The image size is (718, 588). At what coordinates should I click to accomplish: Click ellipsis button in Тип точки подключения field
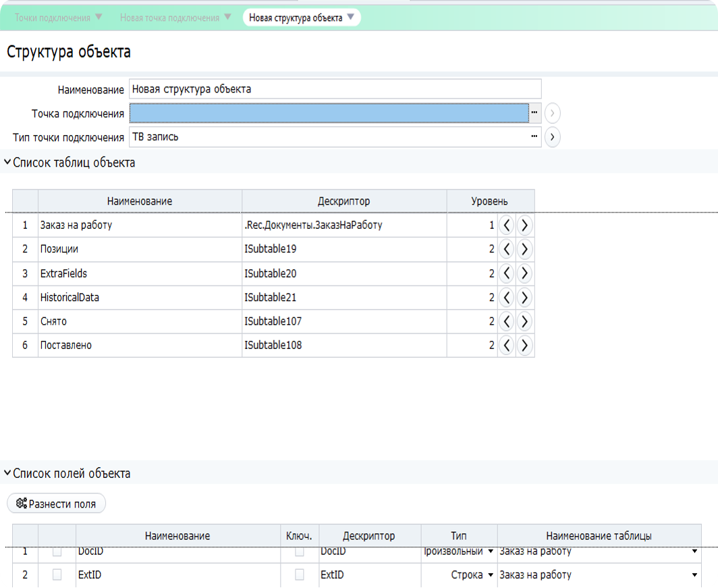pyautogui.click(x=534, y=137)
